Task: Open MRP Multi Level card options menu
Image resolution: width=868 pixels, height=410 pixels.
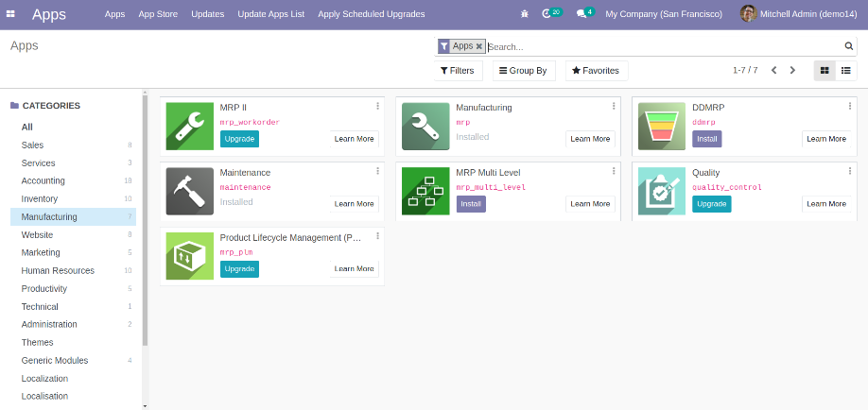Action: pyautogui.click(x=614, y=171)
